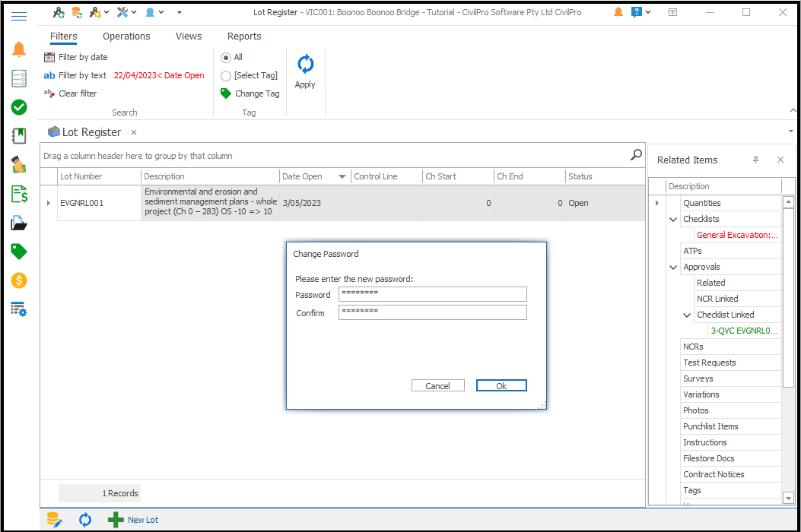
Task: Click the search magnifier above the grid
Action: click(x=636, y=155)
